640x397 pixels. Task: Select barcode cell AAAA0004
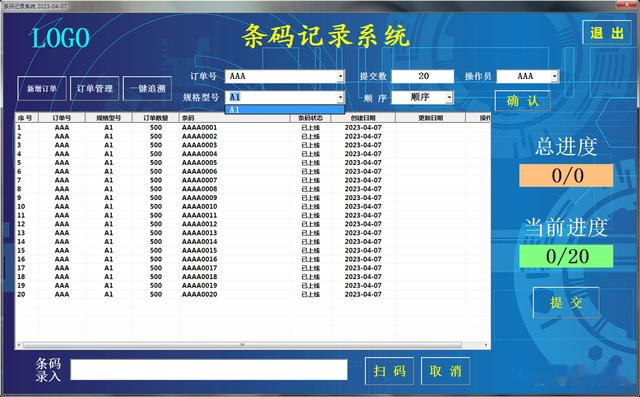pyautogui.click(x=200, y=154)
